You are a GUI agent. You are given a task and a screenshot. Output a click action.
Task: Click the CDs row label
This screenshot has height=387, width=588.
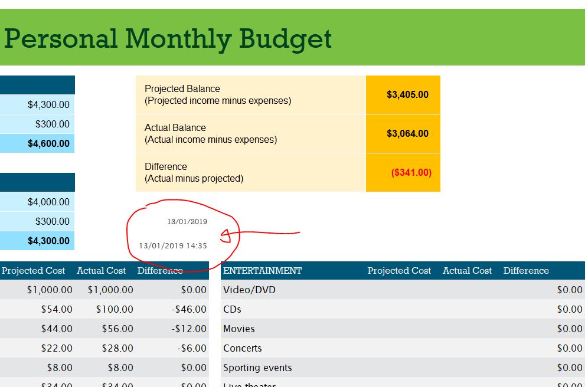click(232, 309)
